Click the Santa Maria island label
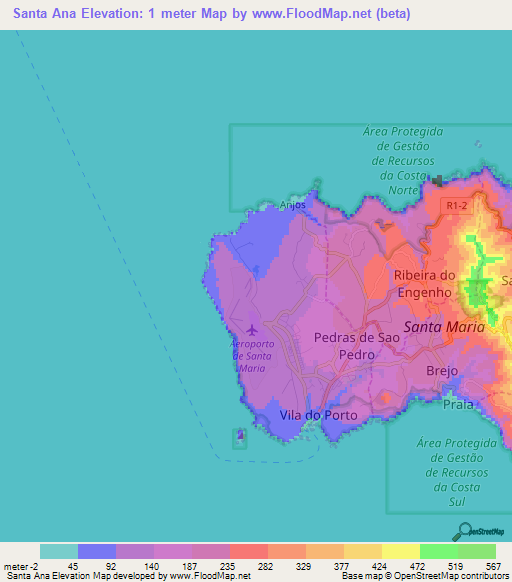 point(444,327)
